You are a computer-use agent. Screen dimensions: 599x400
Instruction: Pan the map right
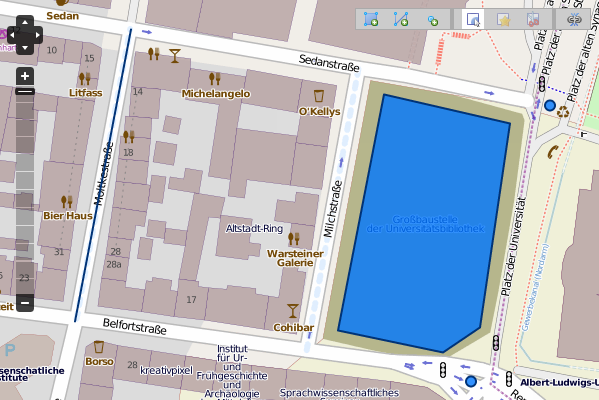[37, 35]
